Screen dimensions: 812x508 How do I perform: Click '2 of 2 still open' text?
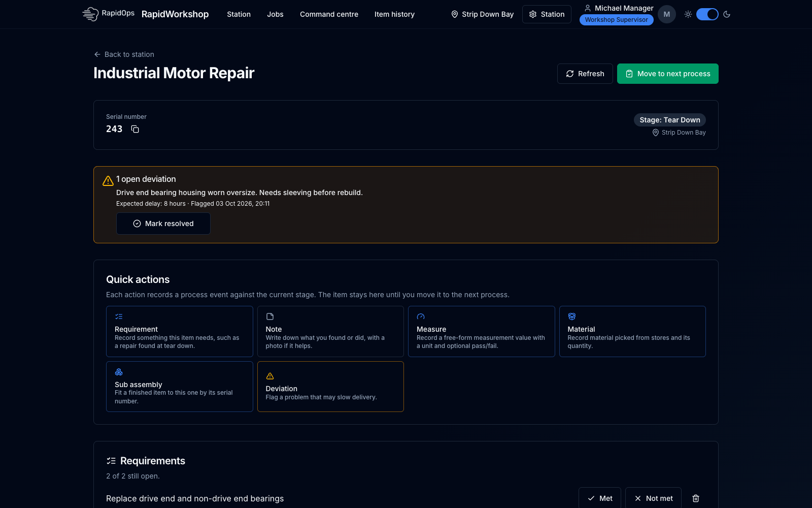click(133, 476)
